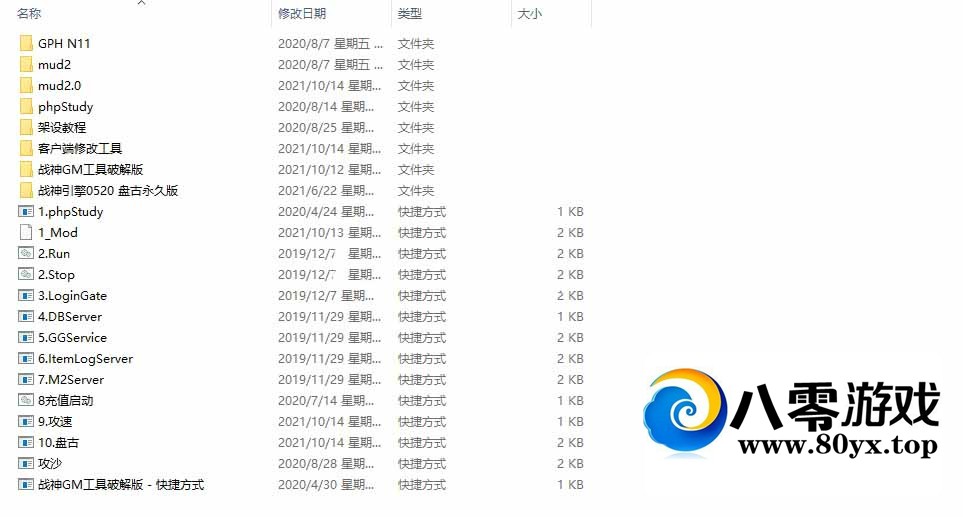
Task: Select the date '2020/8/28 星期...'
Action: 326,464
